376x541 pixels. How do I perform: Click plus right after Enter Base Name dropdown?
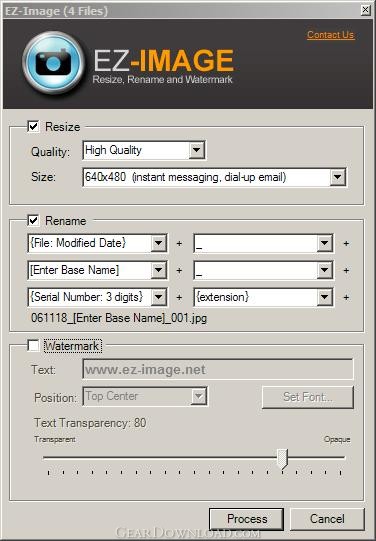click(x=179, y=270)
